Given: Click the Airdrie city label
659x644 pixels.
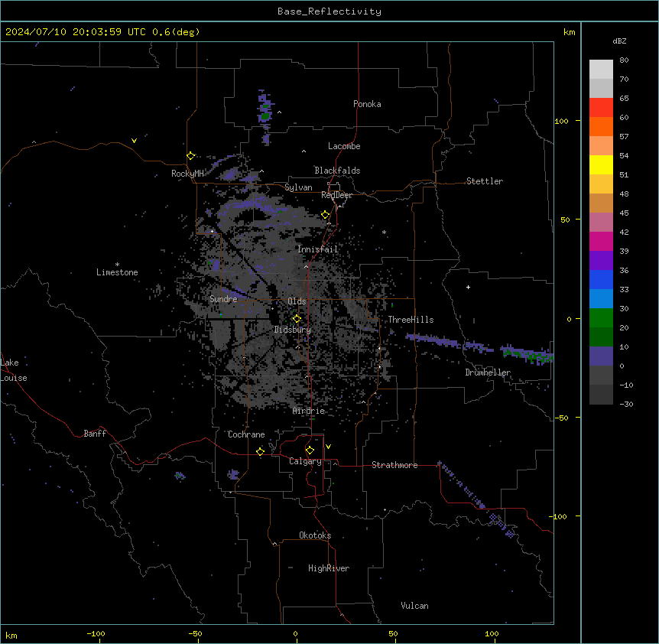Looking at the screenshot, I should (x=309, y=411).
